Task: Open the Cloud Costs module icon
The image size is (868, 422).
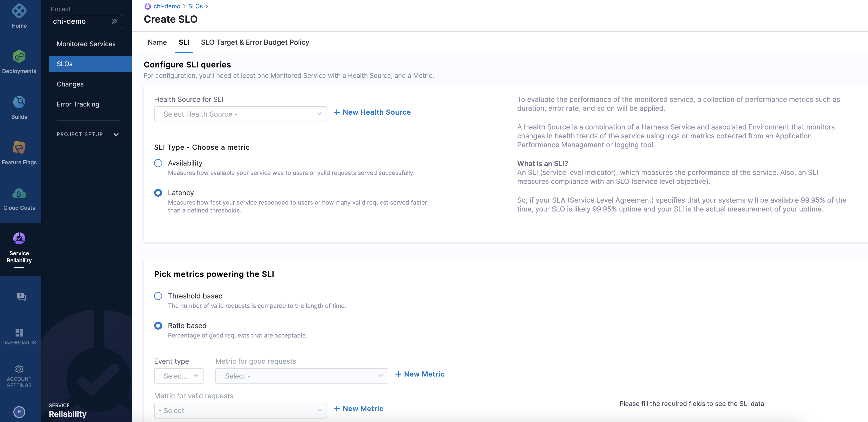Action: pos(19,193)
